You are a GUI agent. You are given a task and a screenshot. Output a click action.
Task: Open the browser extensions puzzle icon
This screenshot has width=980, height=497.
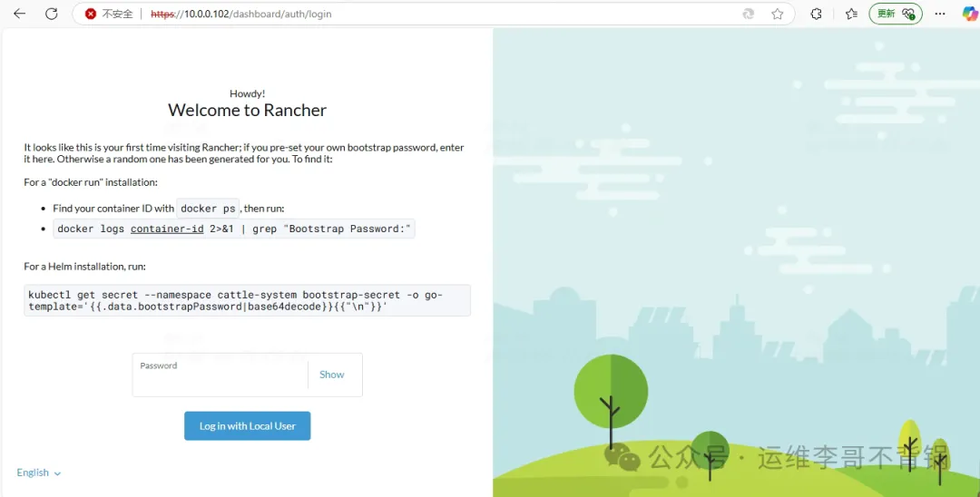[816, 14]
